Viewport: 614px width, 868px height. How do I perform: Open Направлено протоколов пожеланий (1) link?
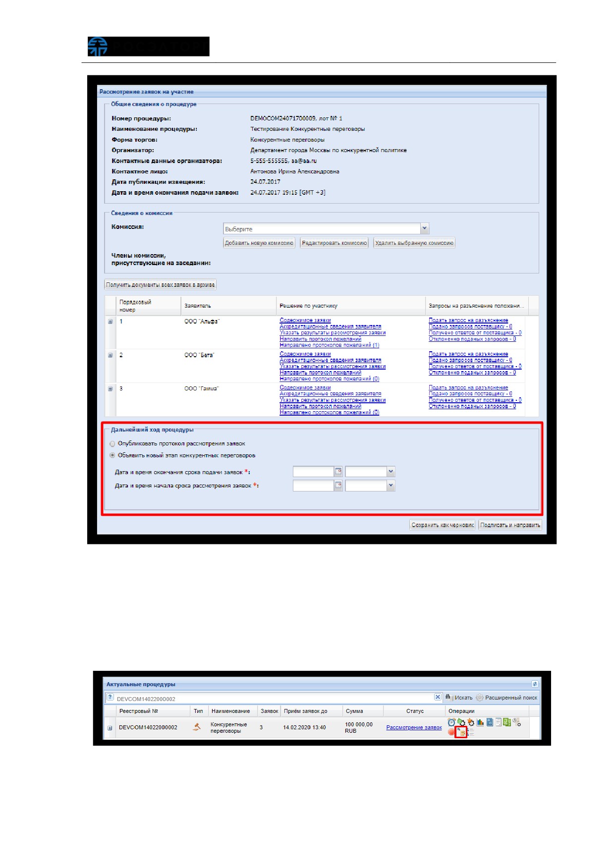[330, 345]
